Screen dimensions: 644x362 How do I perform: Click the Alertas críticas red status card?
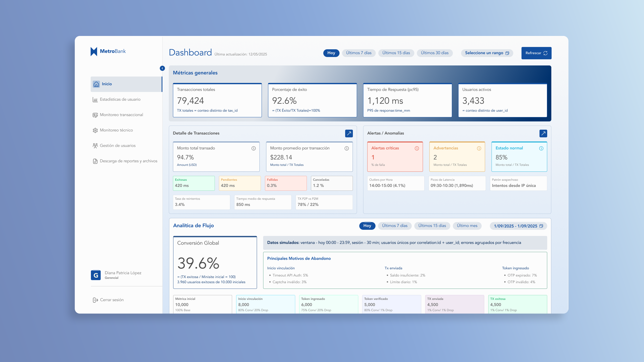pos(395,157)
